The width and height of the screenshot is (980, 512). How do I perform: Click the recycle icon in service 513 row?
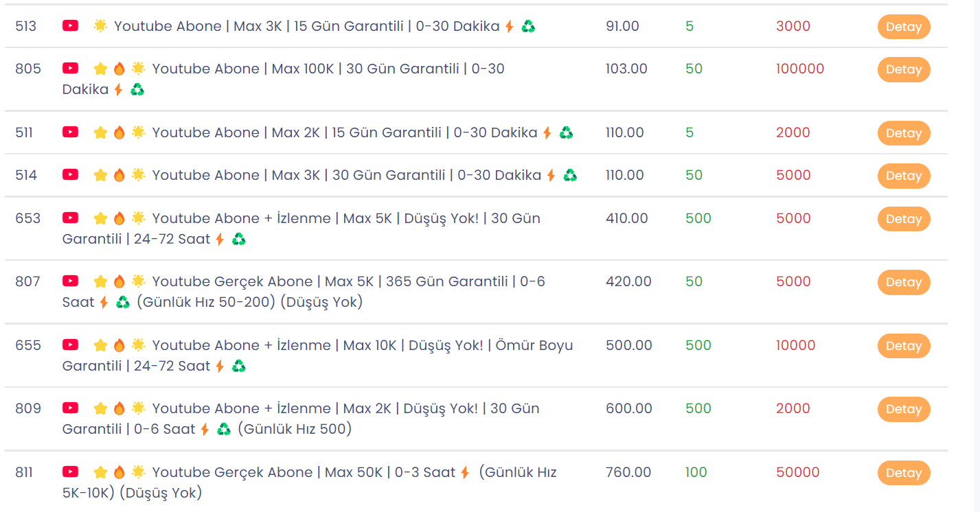coord(528,26)
